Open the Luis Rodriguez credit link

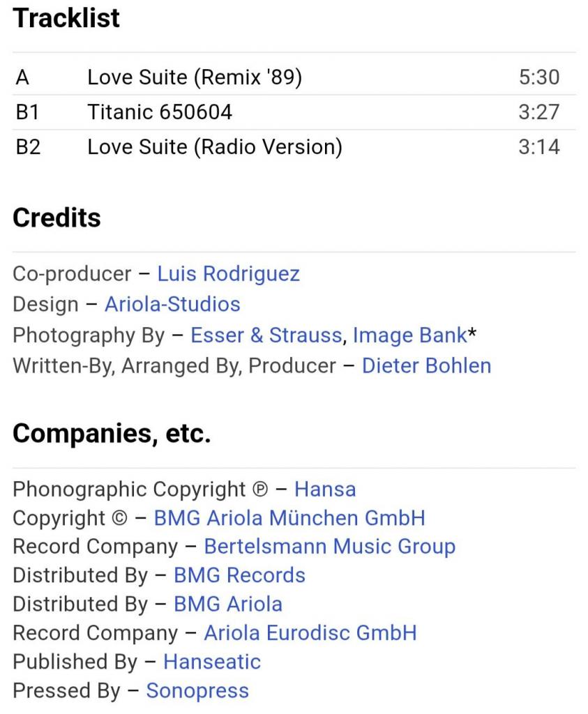(x=228, y=273)
